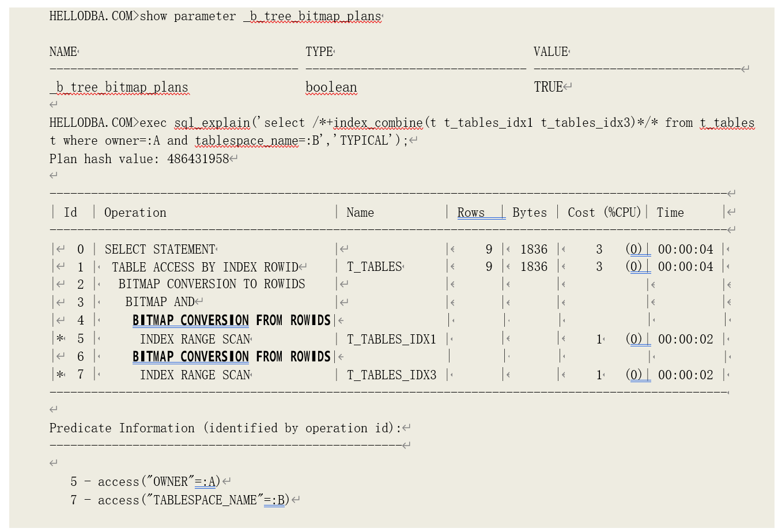Click TABLE ACCESS BY INDEX ROWID operation
Image resolution: width=778 pixels, height=532 pixels.
[x=205, y=267]
